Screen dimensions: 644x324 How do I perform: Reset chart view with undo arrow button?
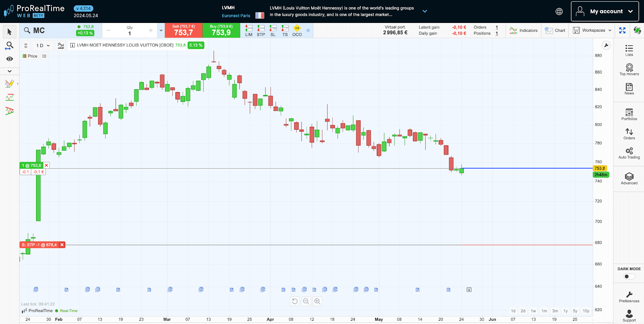[x=295, y=301]
